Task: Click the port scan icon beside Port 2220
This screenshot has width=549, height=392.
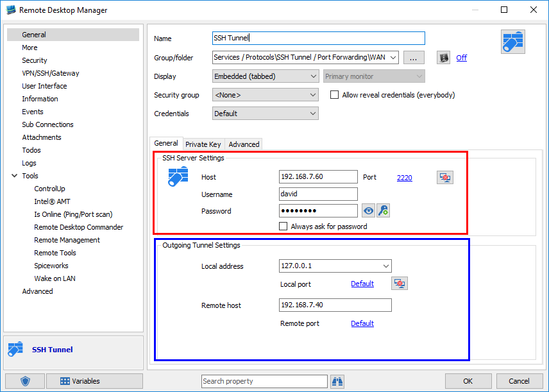Action: coord(444,177)
